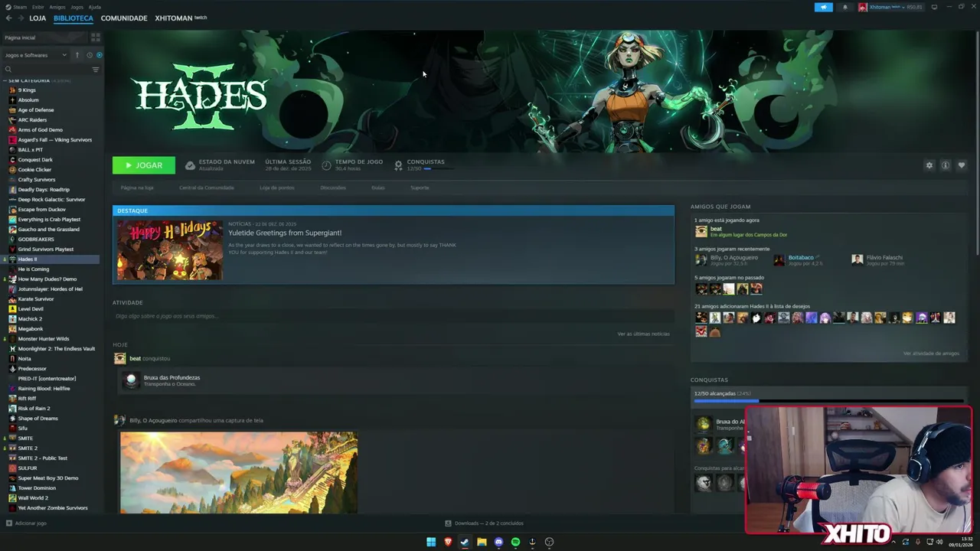Click the achievements ribbon icon
980x551 pixels.
pos(398,165)
